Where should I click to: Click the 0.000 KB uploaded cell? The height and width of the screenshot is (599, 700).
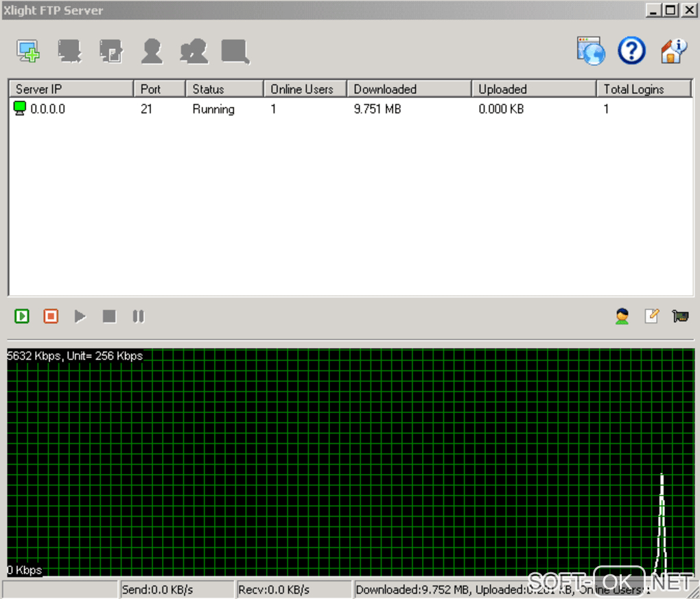click(501, 109)
